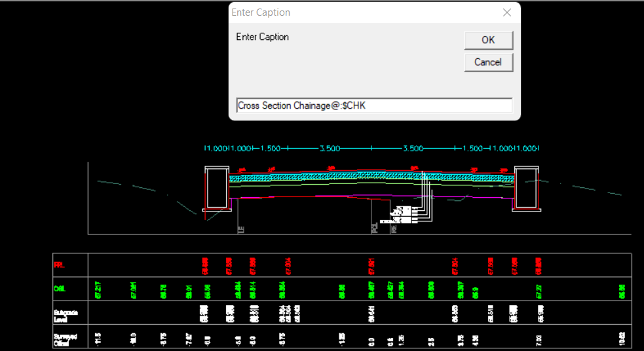Viewport: 644px width, 351px height.
Task: Click the LE marker text below the left drain
Action: pyautogui.click(x=240, y=229)
